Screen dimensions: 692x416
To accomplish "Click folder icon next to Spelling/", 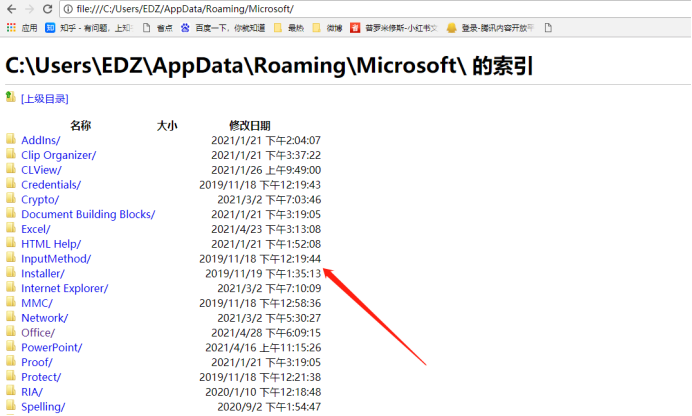I will coord(11,406).
